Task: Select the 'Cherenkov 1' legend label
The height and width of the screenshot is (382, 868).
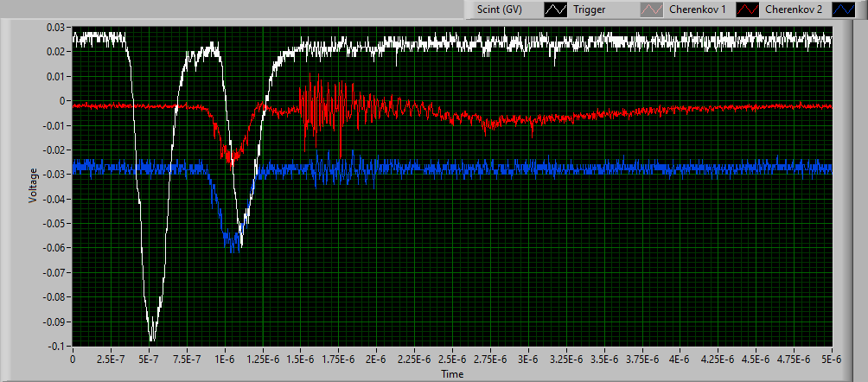Action: [x=698, y=10]
